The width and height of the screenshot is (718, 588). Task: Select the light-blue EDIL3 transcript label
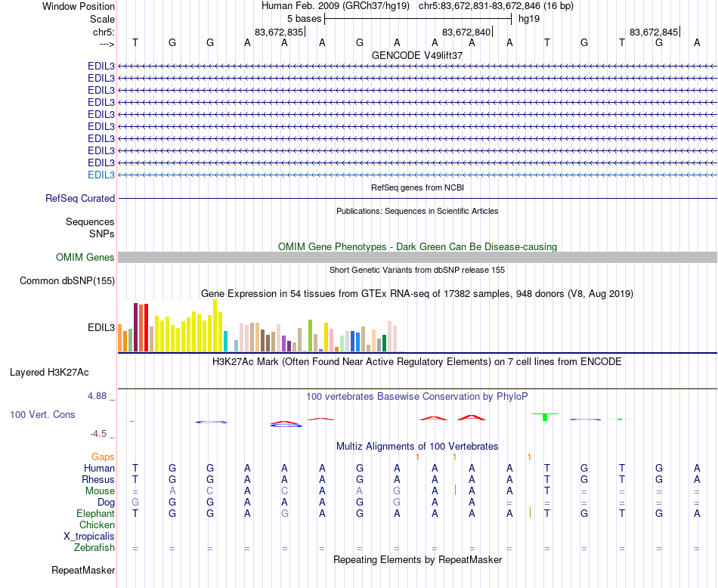pyautogui.click(x=101, y=175)
